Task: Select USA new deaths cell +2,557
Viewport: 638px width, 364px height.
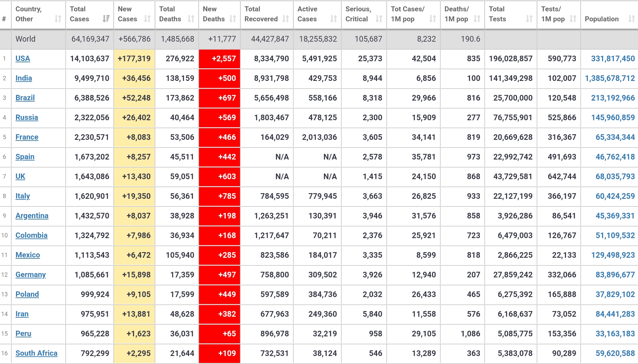Action: (220, 59)
